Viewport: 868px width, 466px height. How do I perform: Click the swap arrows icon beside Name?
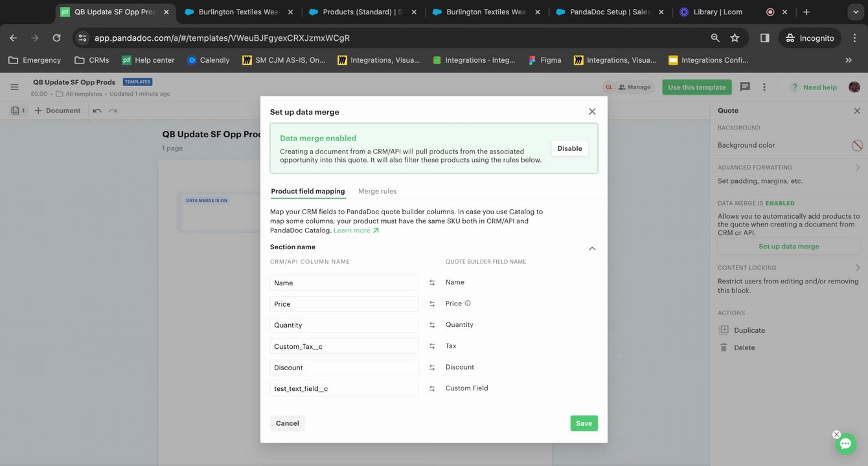[x=432, y=283]
